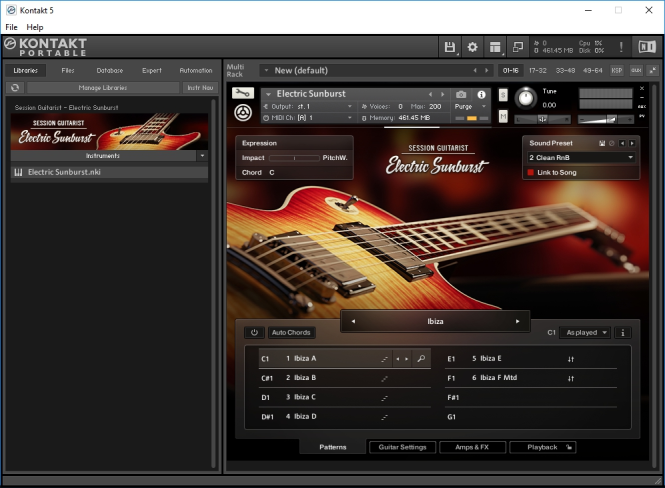Viewport: 665px width, 488px height.
Task: Toggle Auto Chords
Action: click(291, 332)
